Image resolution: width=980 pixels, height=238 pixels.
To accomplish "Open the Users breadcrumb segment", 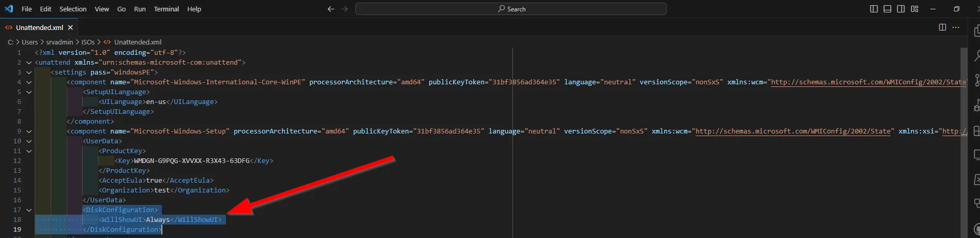I will (x=30, y=42).
